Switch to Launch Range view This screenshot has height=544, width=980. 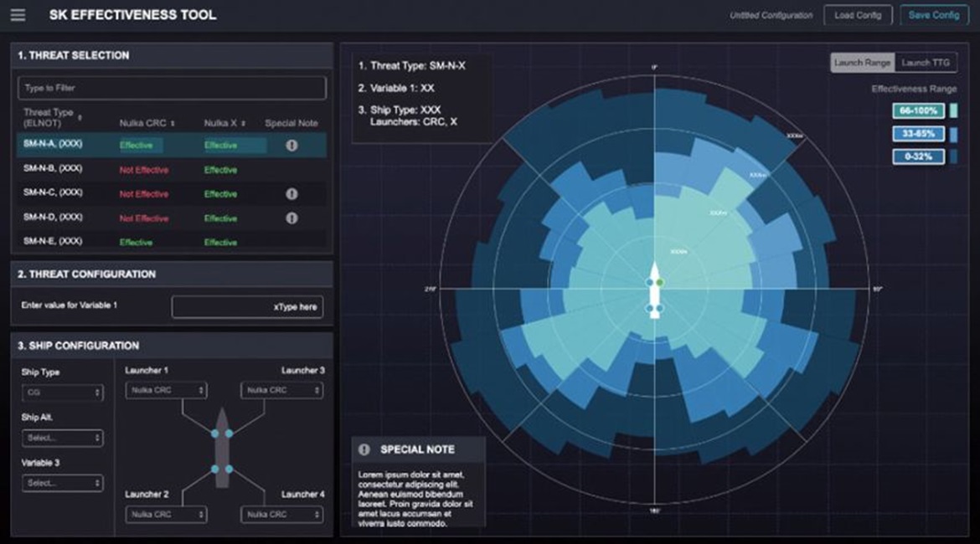pyautogui.click(x=862, y=63)
